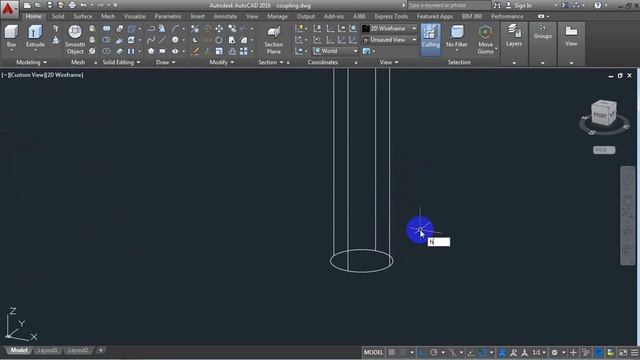Open the Mesh ribbon tab
The height and width of the screenshot is (360, 640).
(x=108, y=16)
